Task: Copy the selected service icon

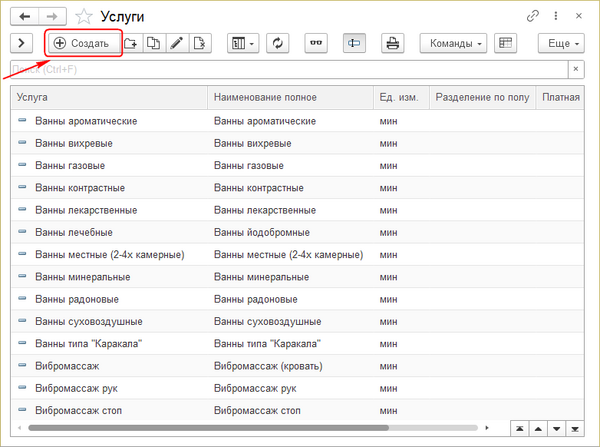Action: [x=154, y=43]
